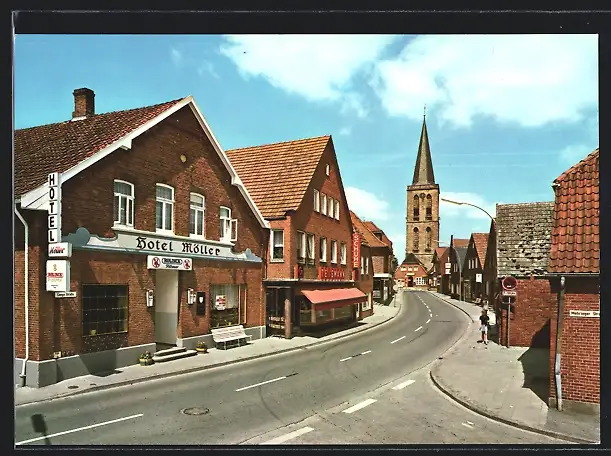Select the mossy gray tiled roof

click(523, 239)
